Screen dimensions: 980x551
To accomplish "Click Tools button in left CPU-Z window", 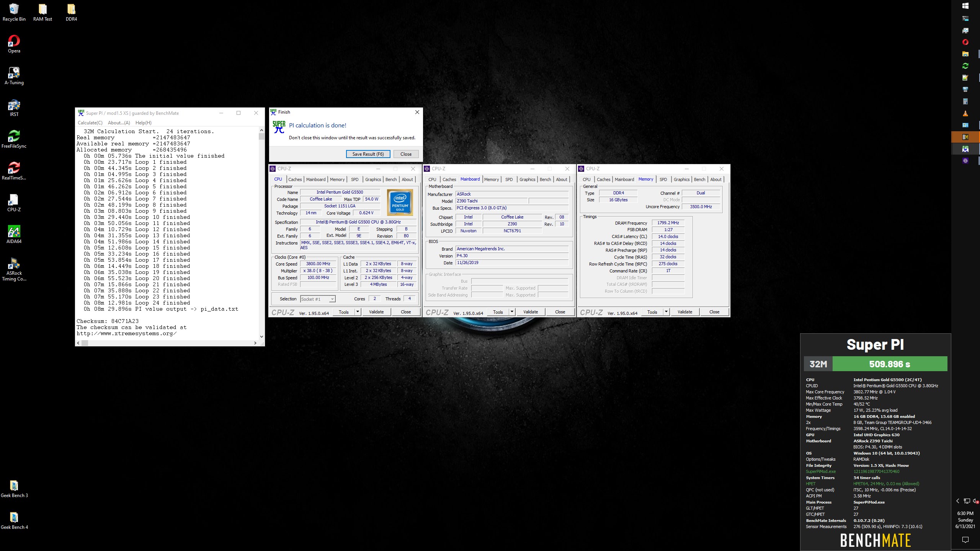I will pyautogui.click(x=344, y=312).
